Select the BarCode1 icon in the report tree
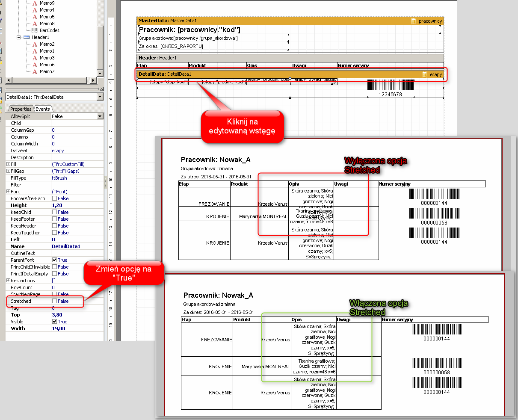The height and width of the screenshot is (420, 518). 35,30
